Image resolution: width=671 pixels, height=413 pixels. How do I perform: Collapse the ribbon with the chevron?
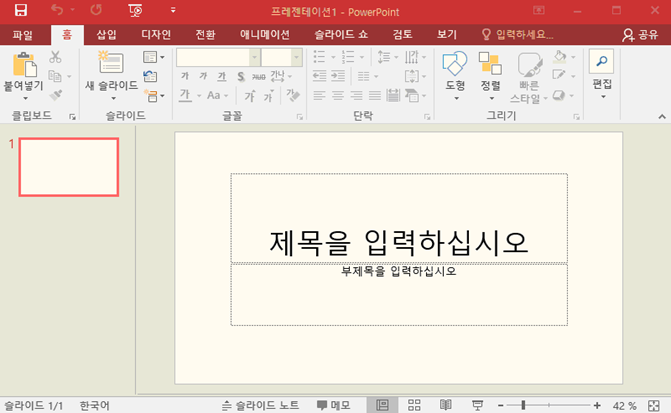click(x=662, y=116)
